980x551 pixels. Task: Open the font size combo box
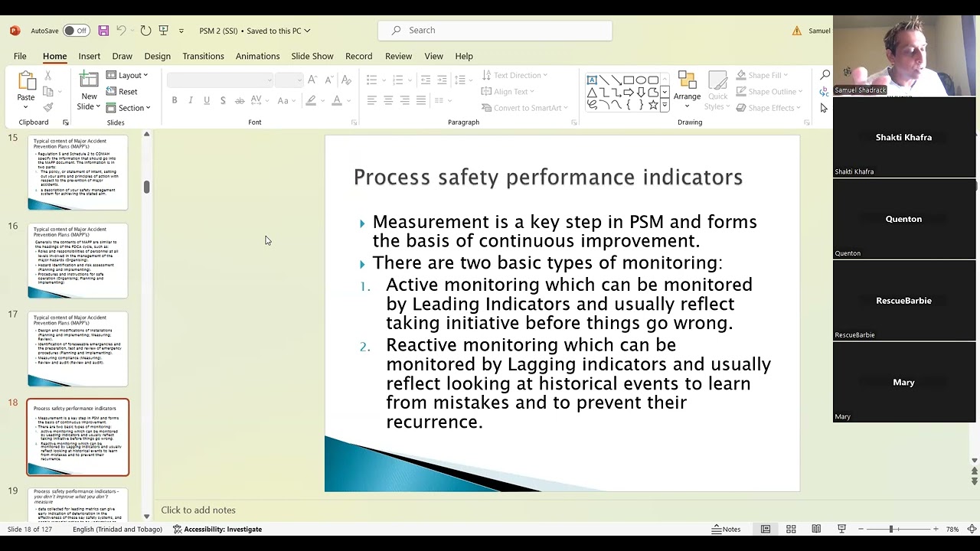pyautogui.click(x=289, y=80)
